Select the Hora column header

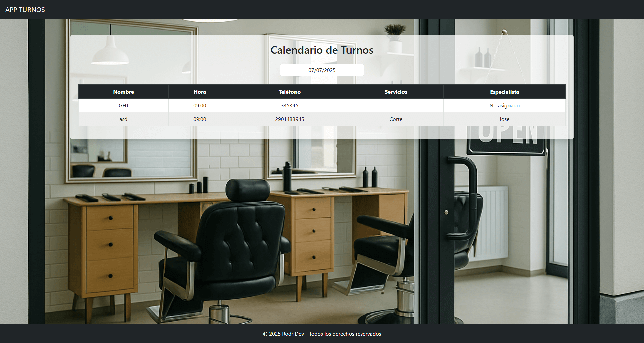(x=200, y=92)
